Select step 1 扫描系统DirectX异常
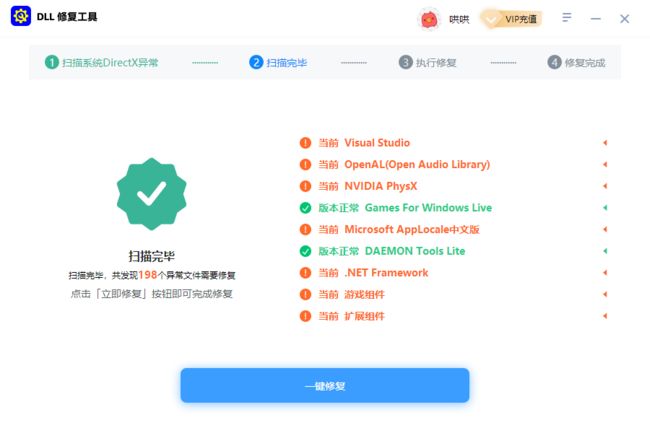This screenshot has height=433, width=650. point(102,63)
